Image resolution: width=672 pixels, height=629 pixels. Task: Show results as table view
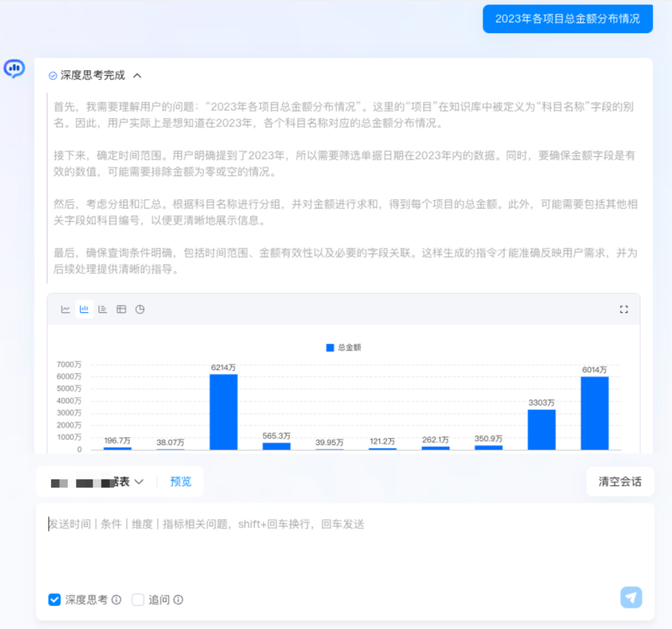121,309
